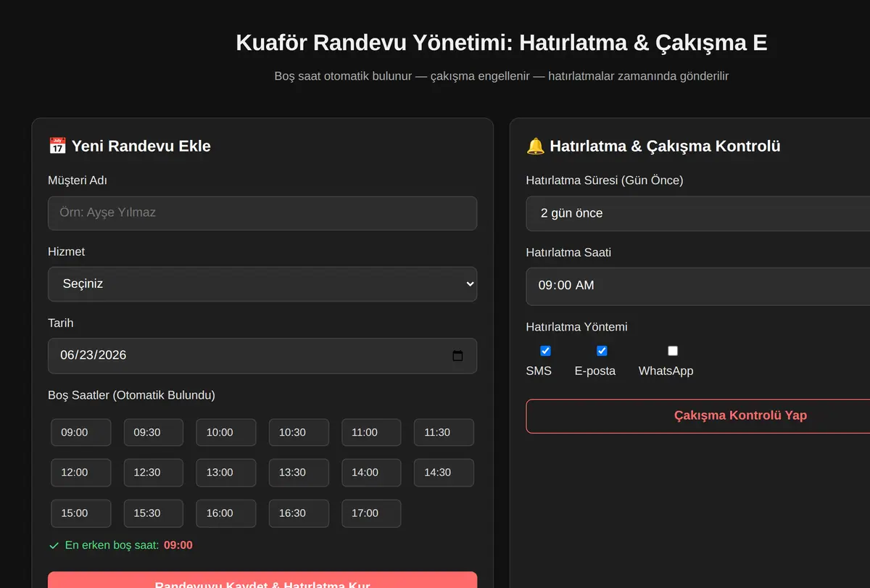The image size is (870, 588).
Task: Click the subtitle about boş saat otomatik bulunur
Action: [x=502, y=76]
